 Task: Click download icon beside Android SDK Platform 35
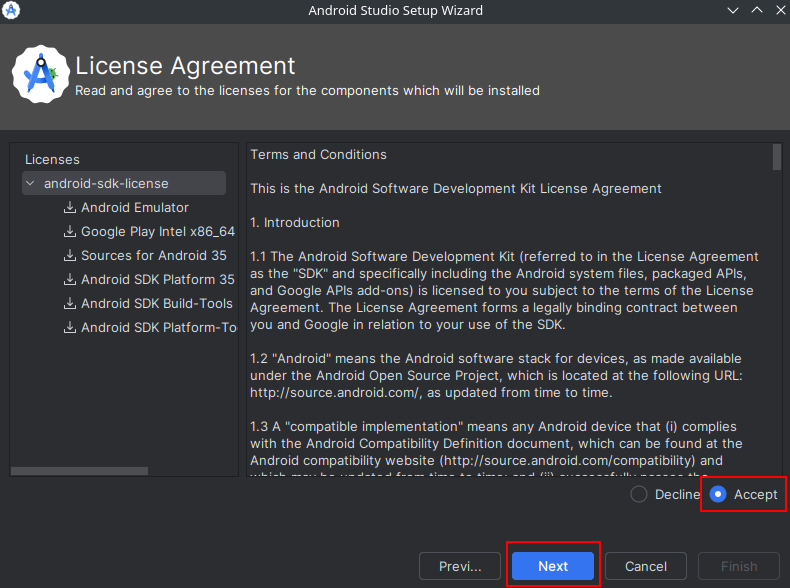(70, 279)
